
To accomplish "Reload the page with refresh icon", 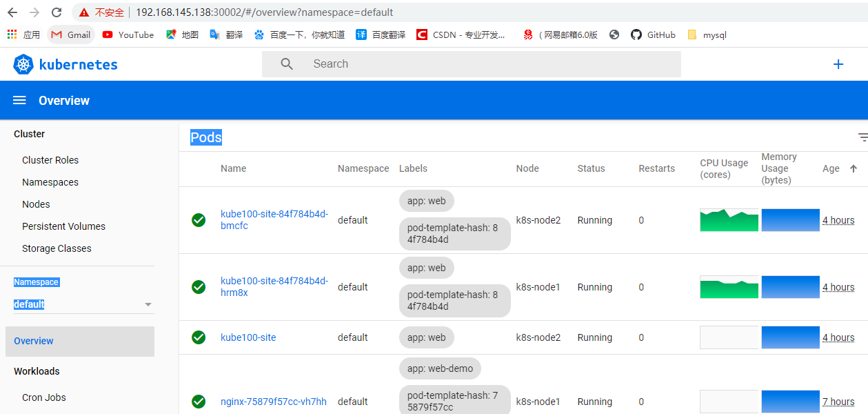I will tap(57, 12).
